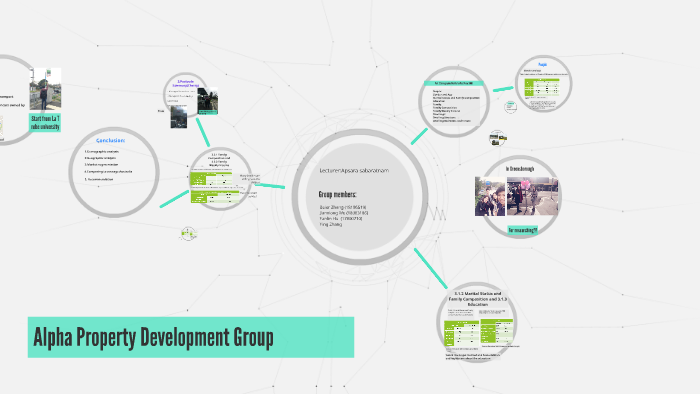Viewport: 700px width, 394px height.
Task: Click the blue People heading
Action: pos(542,65)
